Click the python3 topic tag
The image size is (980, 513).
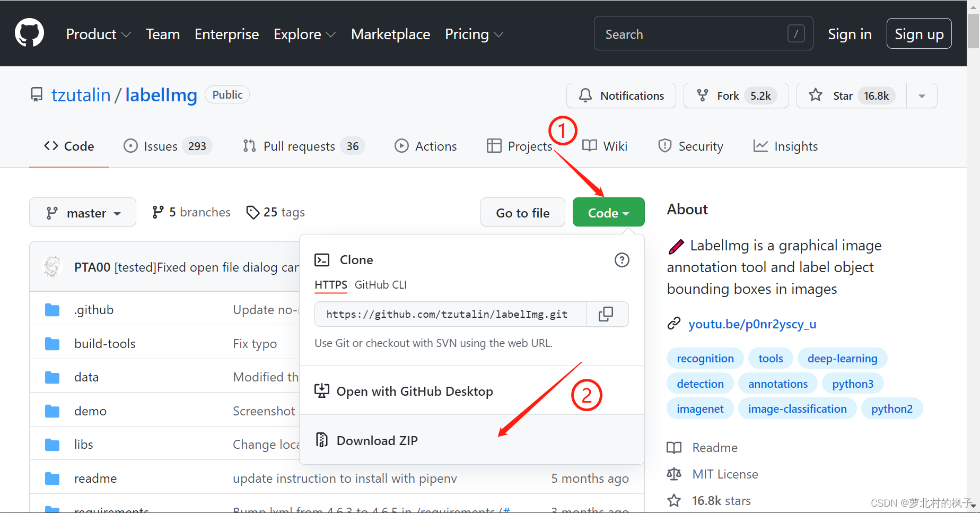pos(853,384)
